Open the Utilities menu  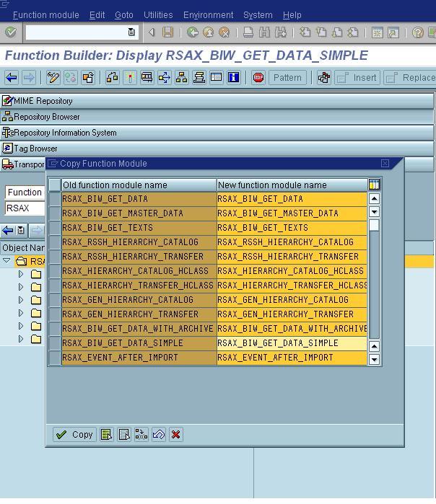point(158,15)
